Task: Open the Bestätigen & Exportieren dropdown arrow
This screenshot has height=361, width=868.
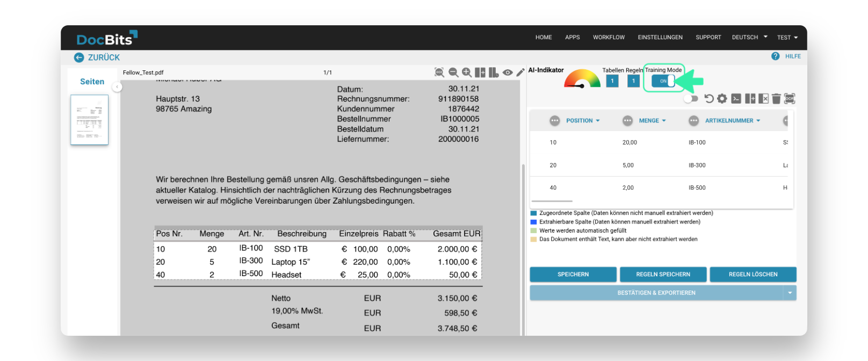Action: (790, 293)
